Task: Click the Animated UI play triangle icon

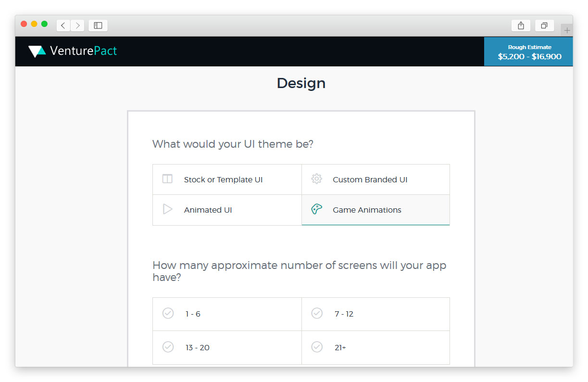Action: pyautogui.click(x=167, y=209)
